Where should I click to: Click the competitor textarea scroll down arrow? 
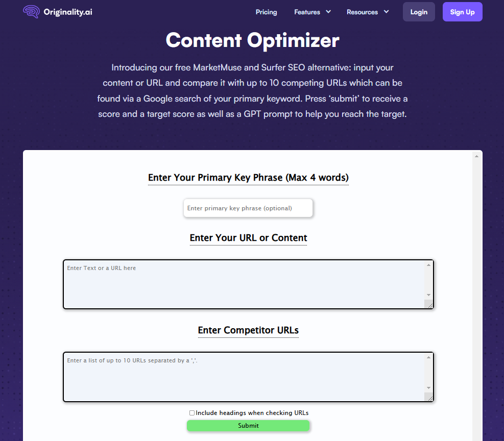click(428, 388)
